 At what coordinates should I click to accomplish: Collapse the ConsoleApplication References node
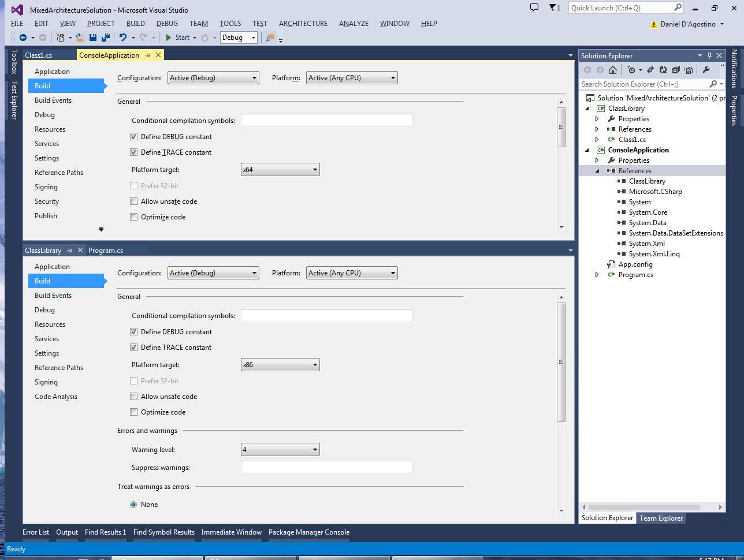click(x=597, y=171)
